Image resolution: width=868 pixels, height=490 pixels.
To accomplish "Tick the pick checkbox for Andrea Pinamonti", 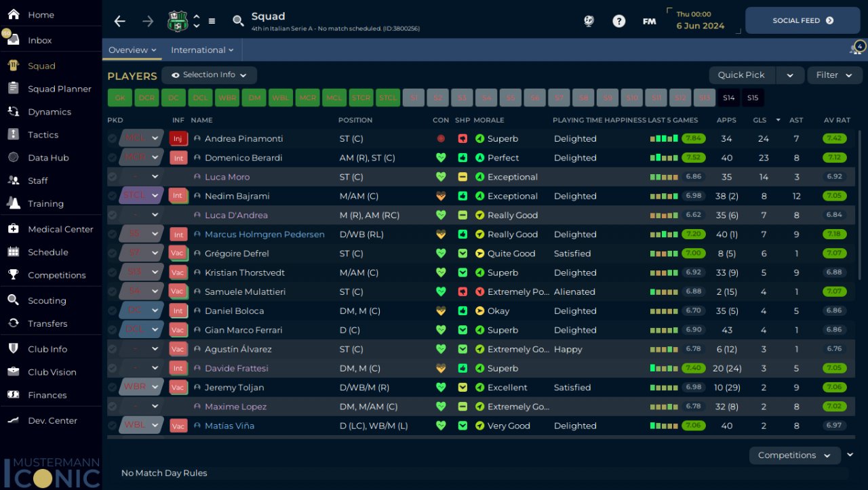I will (113, 138).
